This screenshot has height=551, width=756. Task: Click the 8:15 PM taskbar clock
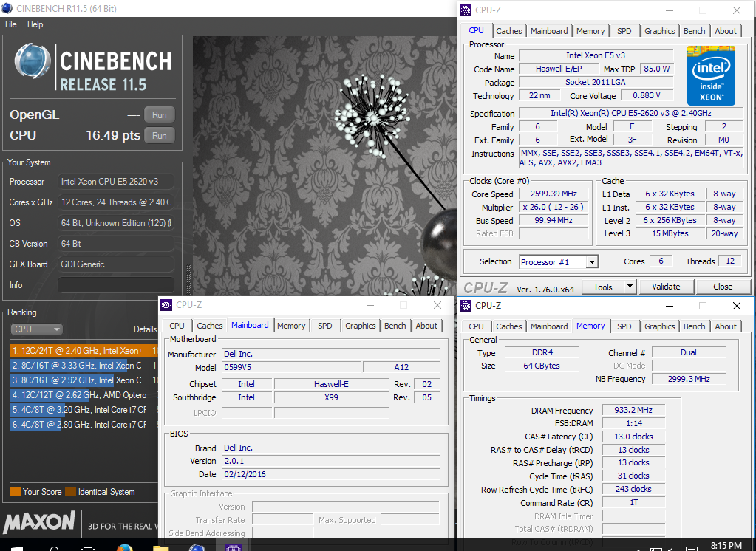tap(726, 545)
